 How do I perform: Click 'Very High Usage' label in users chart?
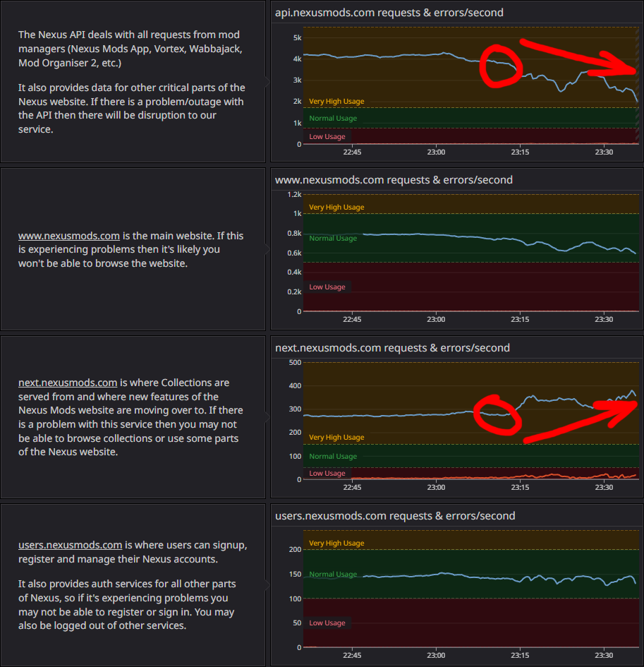click(336, 543)
